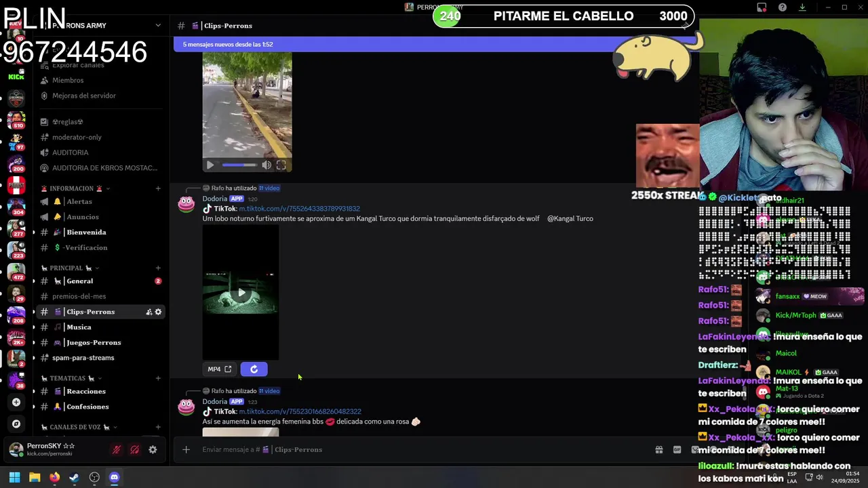This screenshot has height=488, width=868.
Task: Collapse the TEMATICAS category
Action: (x=71, y=378)
